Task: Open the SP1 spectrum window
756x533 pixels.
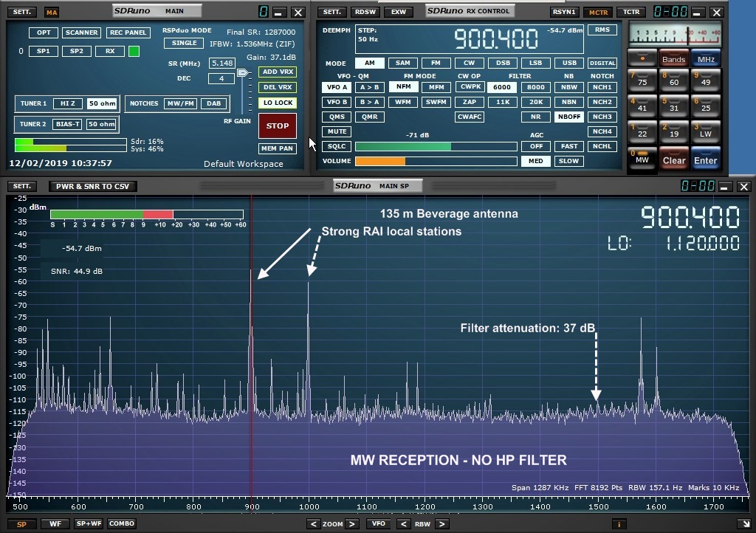Action: 44,51
